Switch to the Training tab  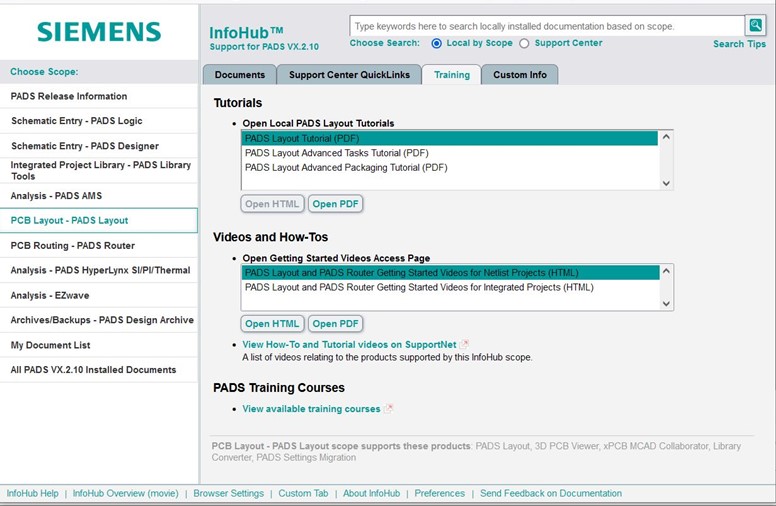point(452,75)
